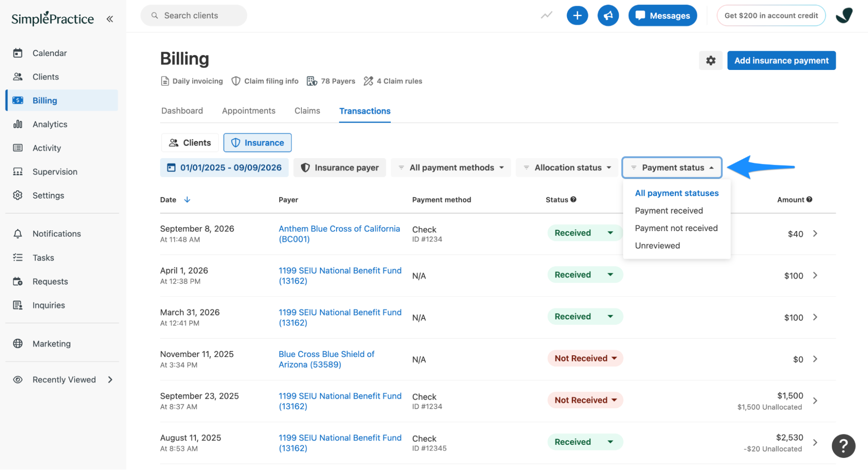Open 1199 SEIU payer link for April 1, 2026
Viewport: 868px width, 470px height.
[x=340, y=275]
